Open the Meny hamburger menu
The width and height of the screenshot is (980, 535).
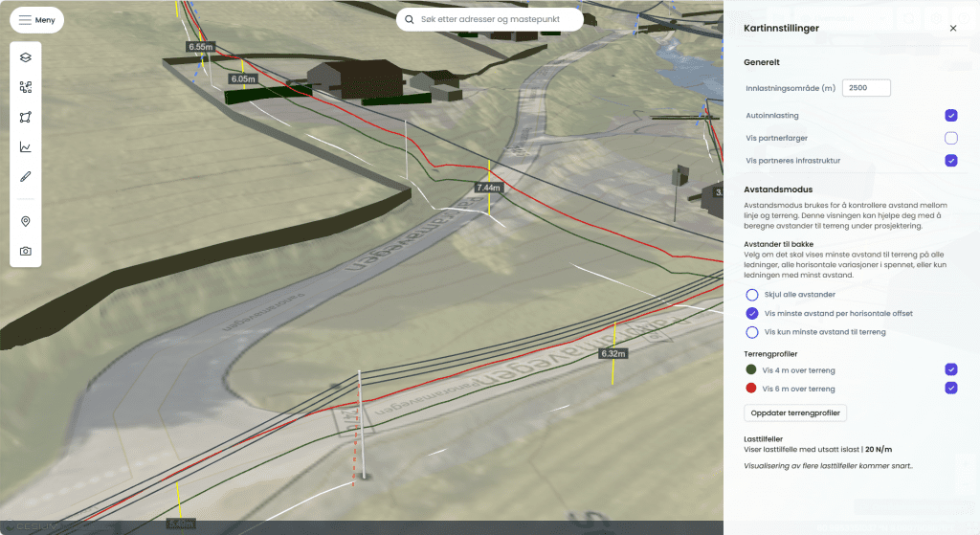click(x=36, y=20)
